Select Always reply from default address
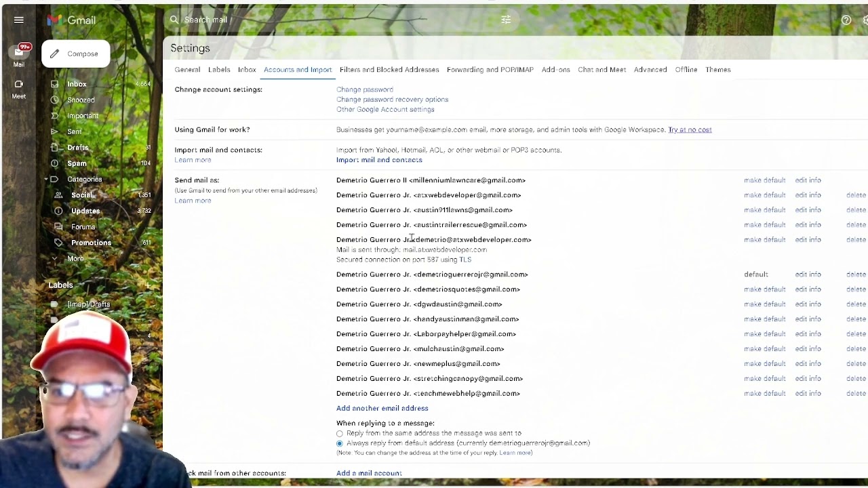868x488 pixels. point(340,443)
